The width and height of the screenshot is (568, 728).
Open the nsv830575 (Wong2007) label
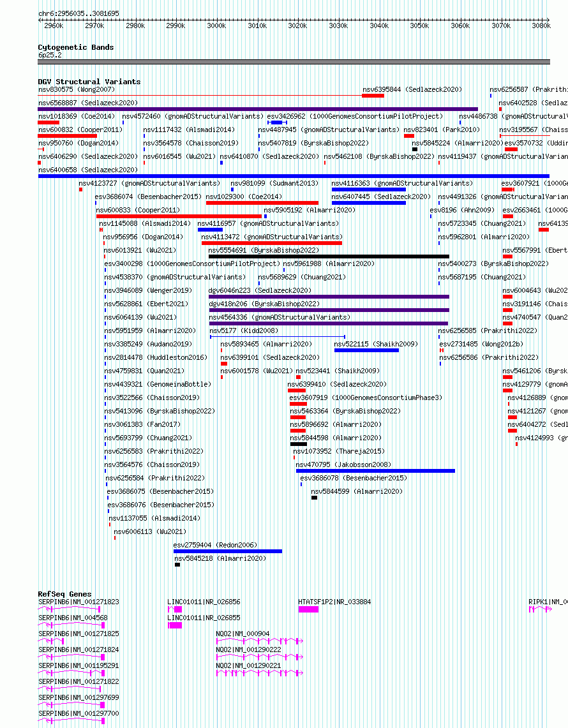click(x=77, y=89)
